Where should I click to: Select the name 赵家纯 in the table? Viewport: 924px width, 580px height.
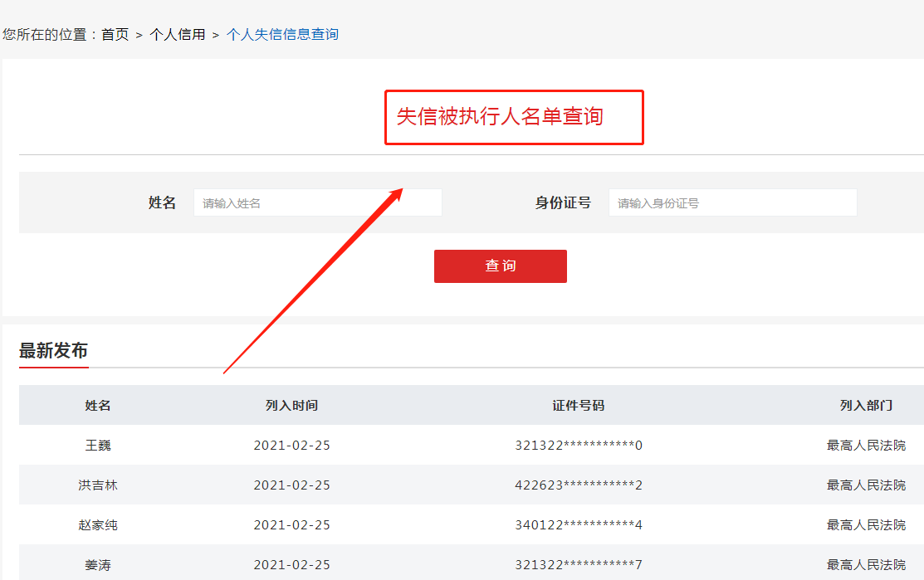click(x=98, y=524)
